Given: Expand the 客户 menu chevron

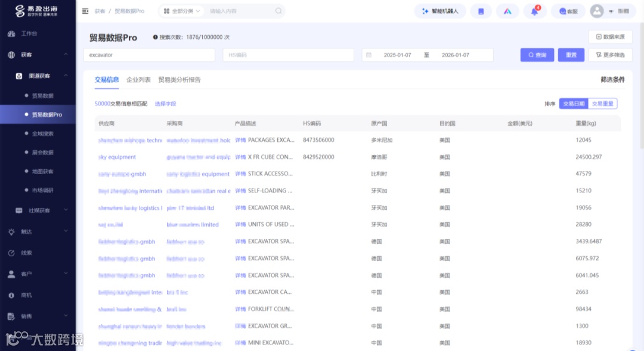Looking at the screenshot, I should 66,274.
